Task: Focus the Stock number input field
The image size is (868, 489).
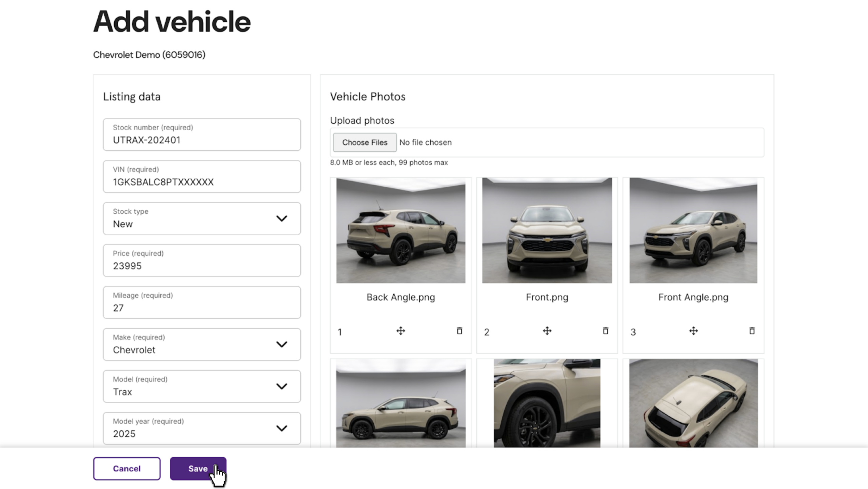Action: click(202, 135)
